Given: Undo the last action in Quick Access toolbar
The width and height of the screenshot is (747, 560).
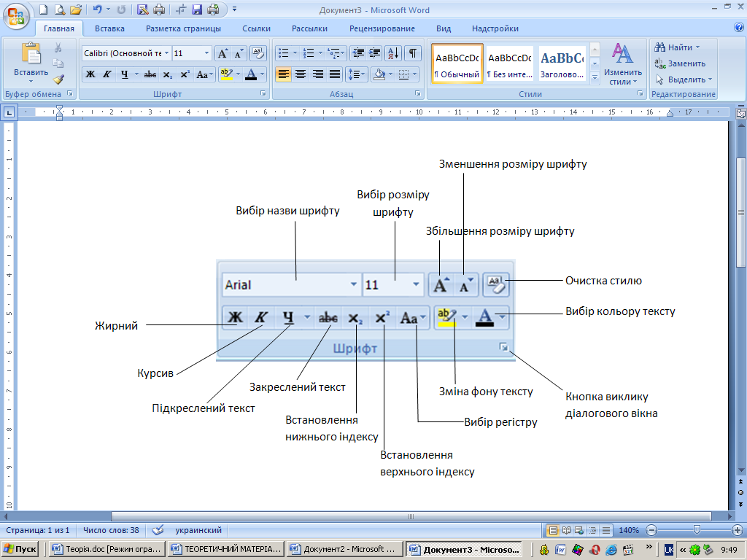Looking at the screenshot, I should point(97,9).
